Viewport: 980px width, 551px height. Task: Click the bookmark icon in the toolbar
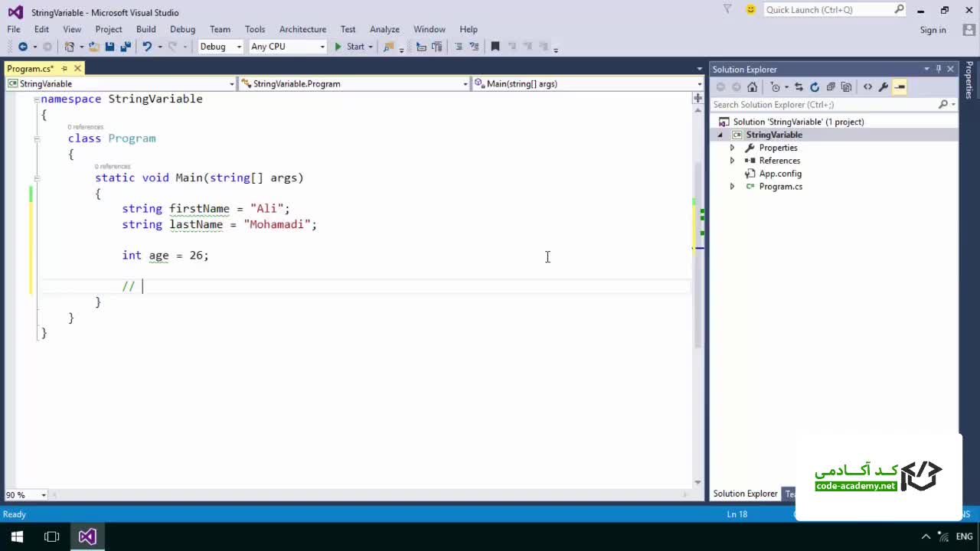pos(495,47)
